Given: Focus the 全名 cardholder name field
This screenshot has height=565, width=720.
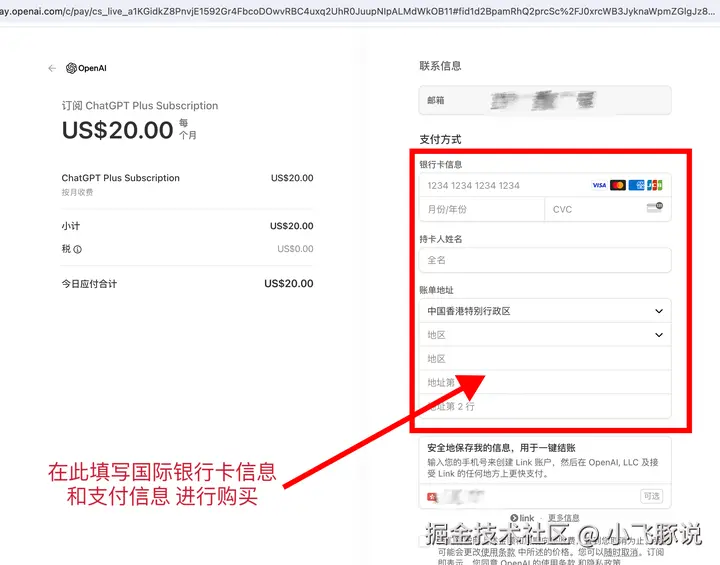Looking at the screenshot, I should (x=545, y=260).
